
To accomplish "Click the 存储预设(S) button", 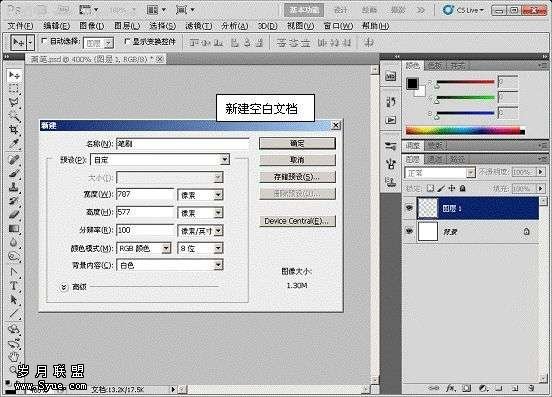I will coord(297,176).
